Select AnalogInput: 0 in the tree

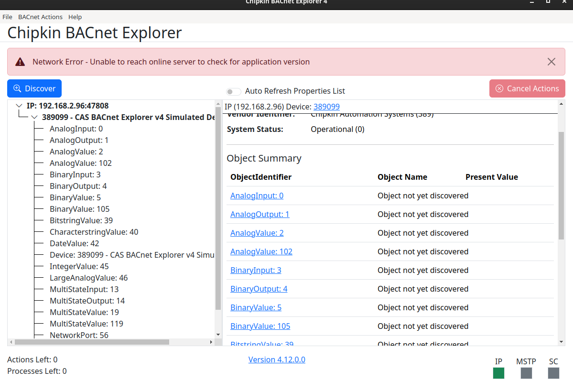[76, 129]
